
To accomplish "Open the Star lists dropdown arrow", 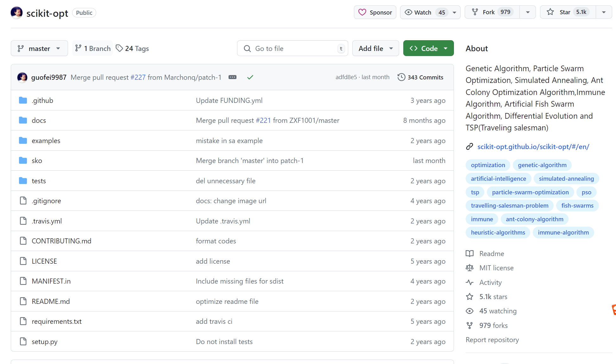I will [604, 12].
